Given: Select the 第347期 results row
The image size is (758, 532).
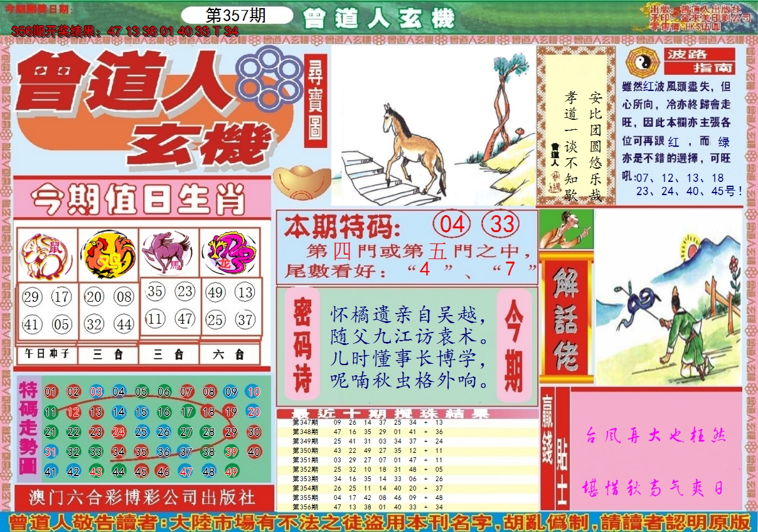Looking at the screenshot, I should coord(408,422).
